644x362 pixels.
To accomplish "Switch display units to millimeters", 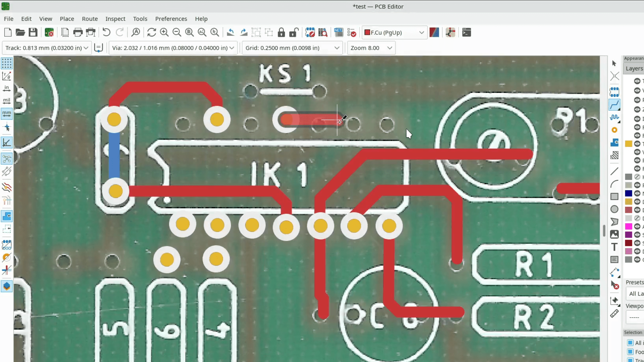I will click(6, 114).
